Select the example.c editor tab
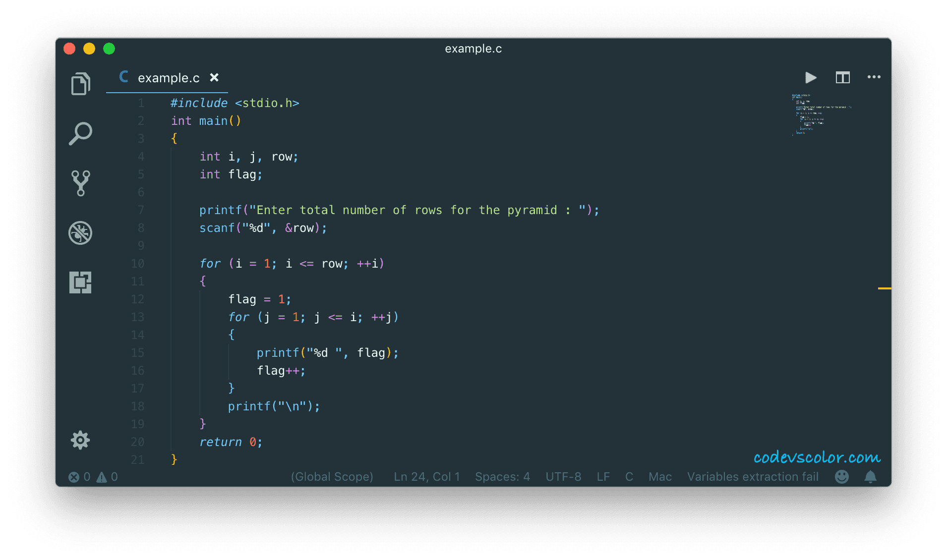The width and height of the screenshot is (947, 560). (x=168, y=78)
